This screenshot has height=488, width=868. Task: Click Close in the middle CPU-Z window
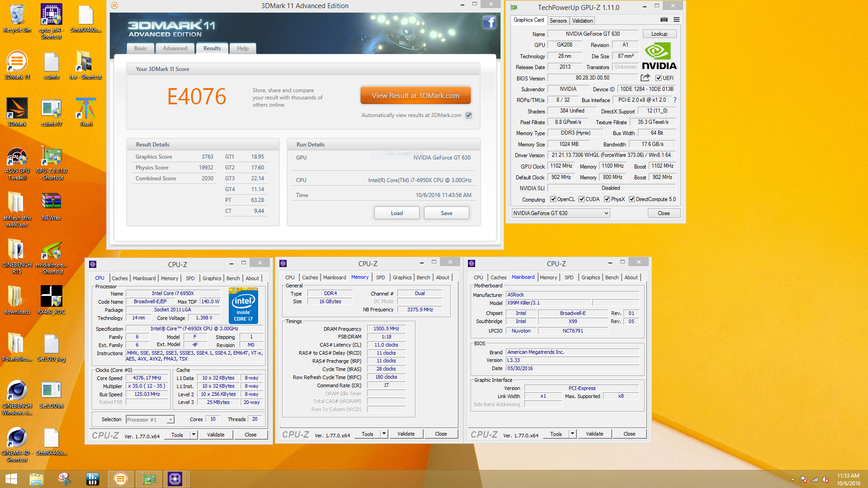click(441, 434)
